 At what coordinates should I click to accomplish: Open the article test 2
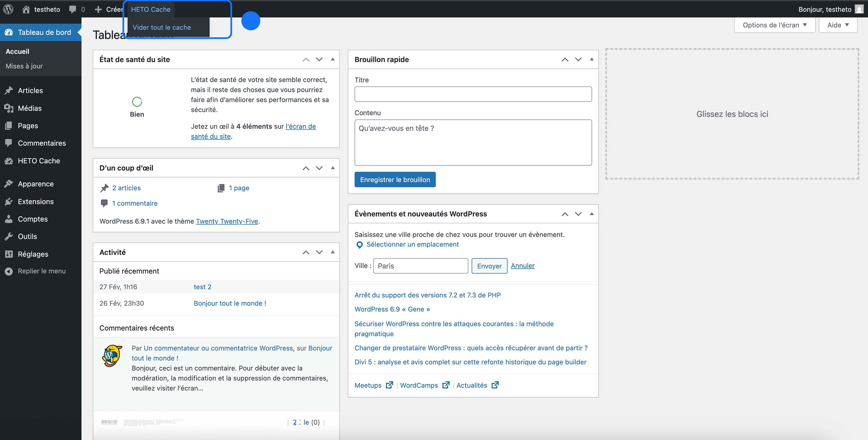point(202,287)
